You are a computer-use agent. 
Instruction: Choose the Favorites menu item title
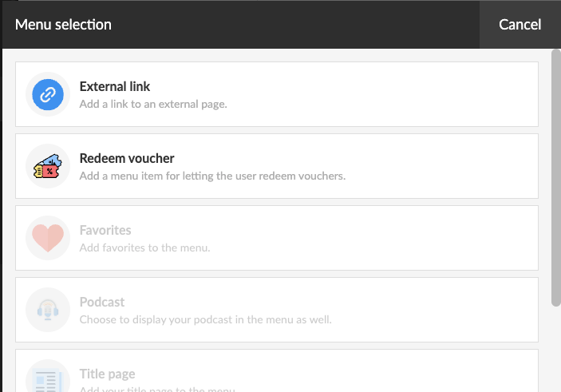105,230
